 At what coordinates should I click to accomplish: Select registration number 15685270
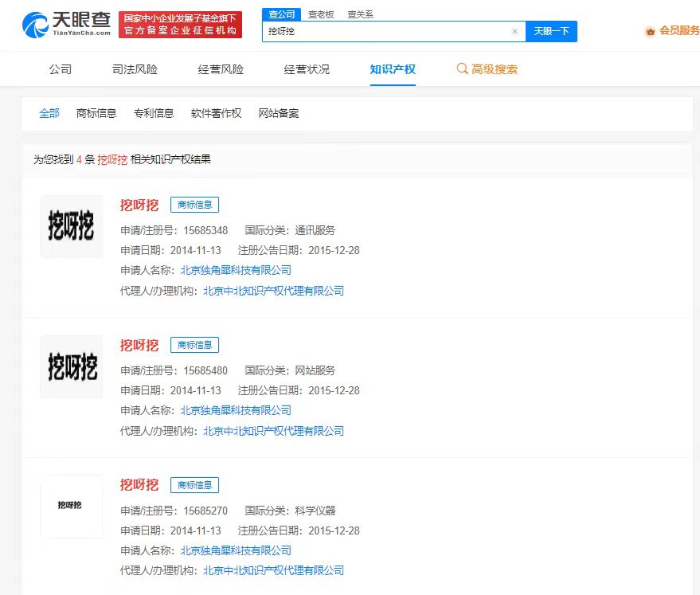pyautogui.click(x=205, y=511)
